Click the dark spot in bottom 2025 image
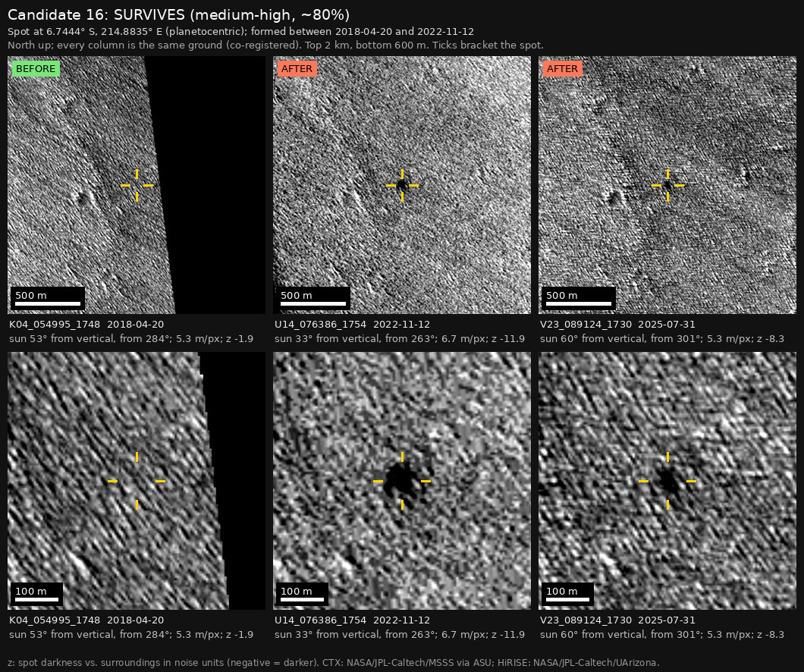This screenshot has height=672, width=804. pyautogui.click(x=668, y=482)
